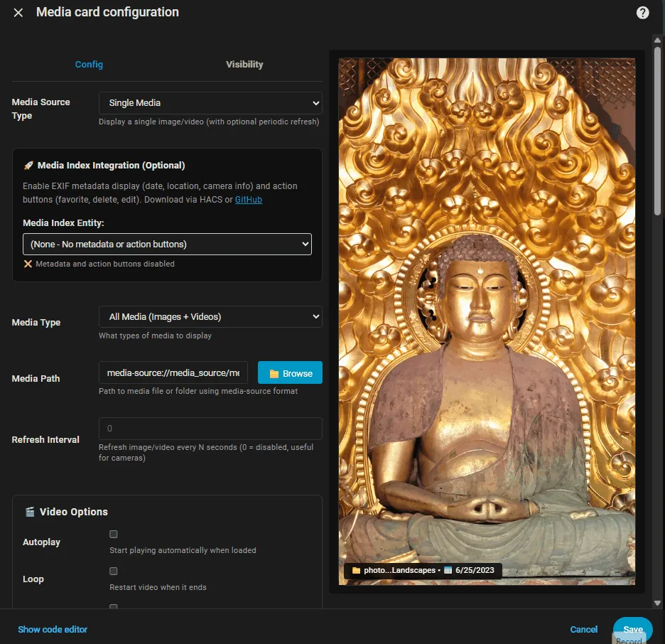The image size is (665, 644).
Task: Open the Media Type dropdown
Action: point(210,317)
